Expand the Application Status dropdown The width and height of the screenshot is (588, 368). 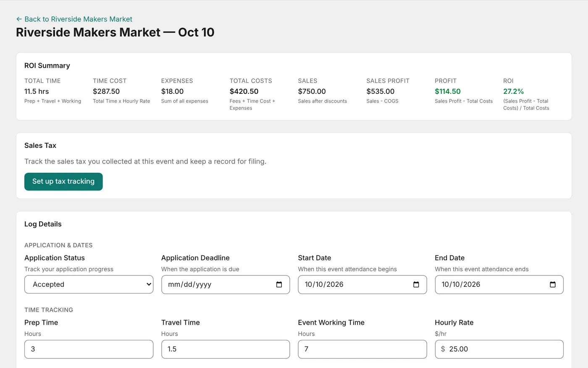tap(89, 285)
